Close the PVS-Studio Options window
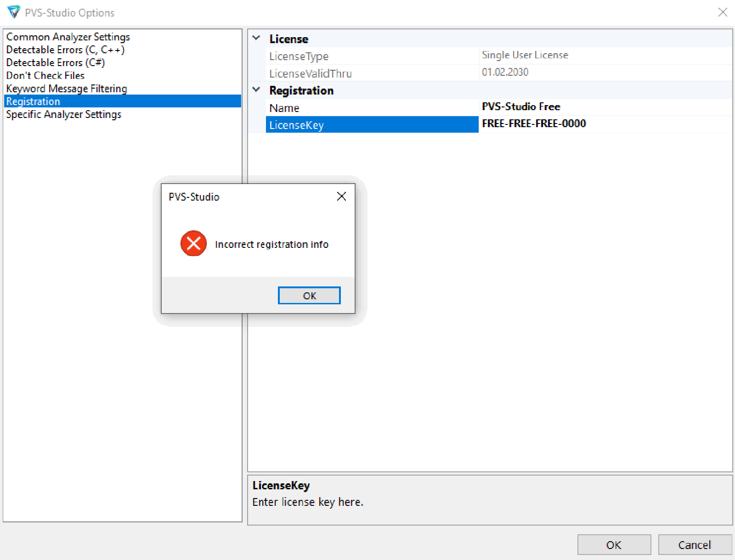The image size is (735, 560). tap(723, 12)
